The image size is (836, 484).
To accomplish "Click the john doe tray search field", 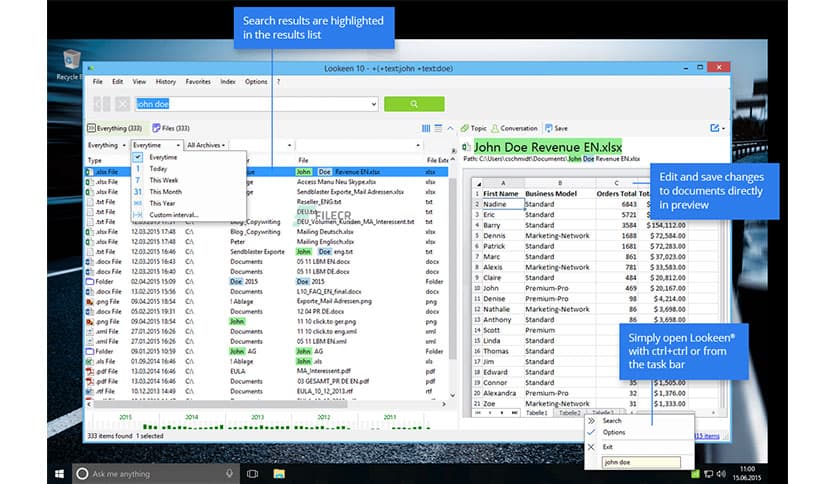I will [x=641, y=462].
